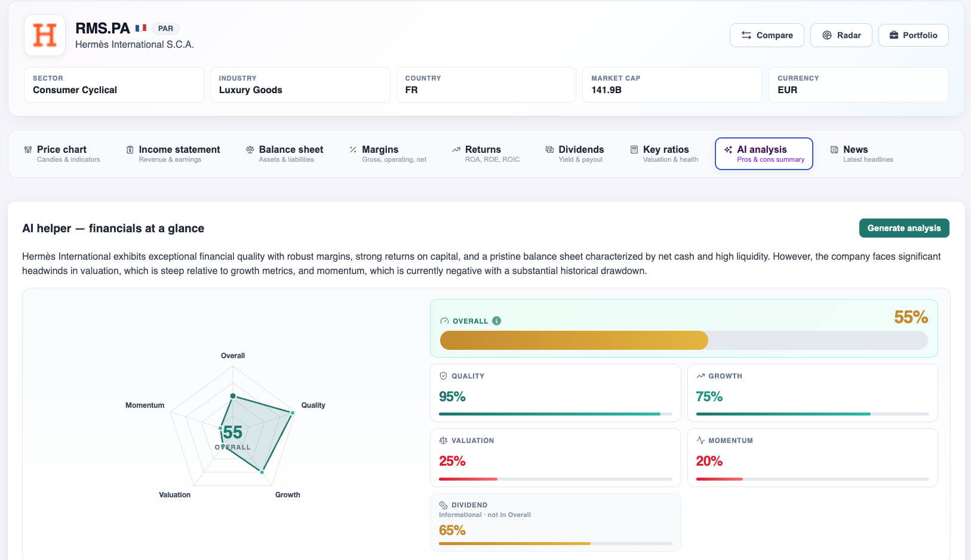Open the News tab
Image resolution: width=971 pixels, height=560 pixels.
[x=862, y=154]
